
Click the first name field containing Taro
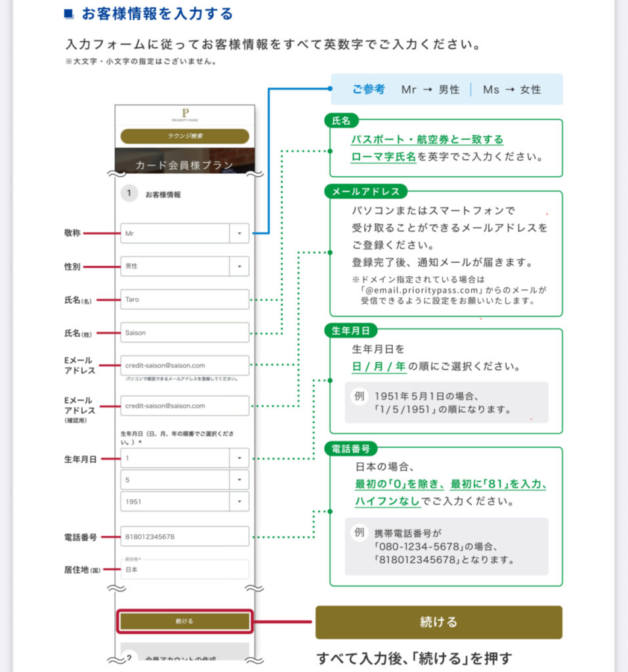tap(184, 299)
